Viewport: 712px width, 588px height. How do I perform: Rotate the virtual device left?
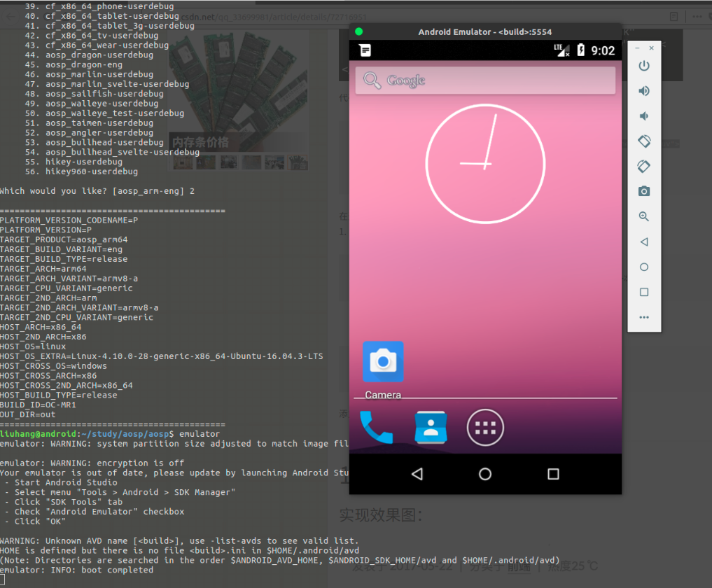pyautogui.click(x=643, y=141)
